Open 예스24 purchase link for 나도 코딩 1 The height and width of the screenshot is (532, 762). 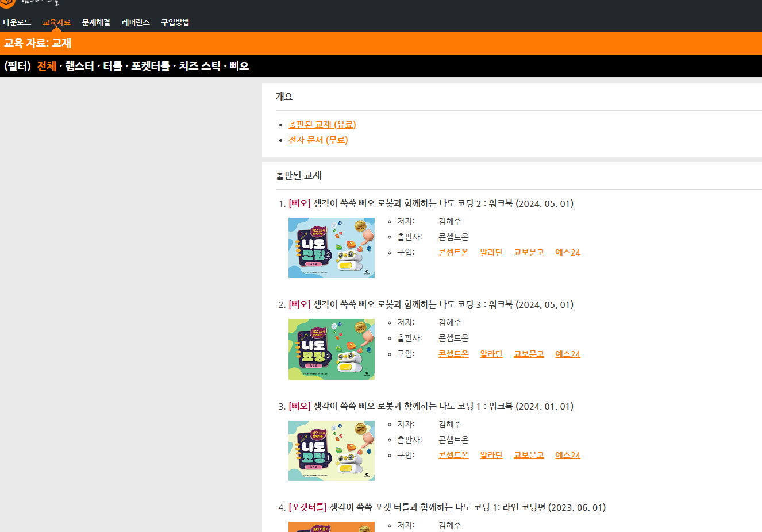click(567, 455)
